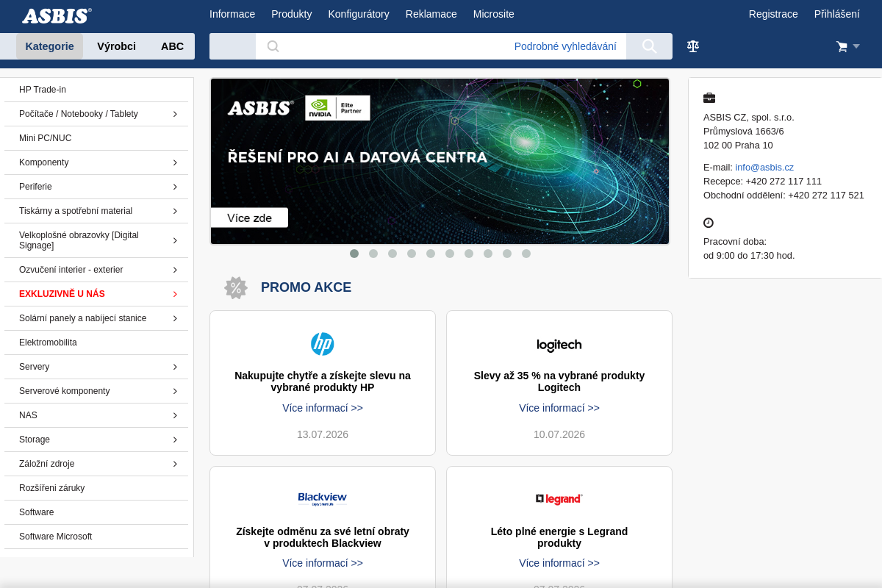The height and width of the screenshot is (588, 882).
Task: Click the promo percent badge icon
Action: click(236, 287)
